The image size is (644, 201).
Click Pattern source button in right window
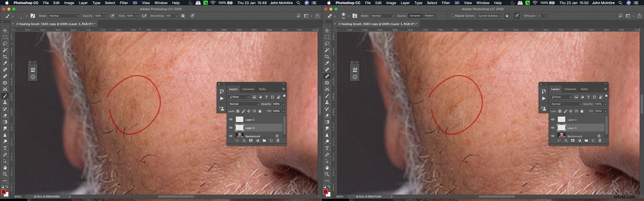tap(429, 16)
